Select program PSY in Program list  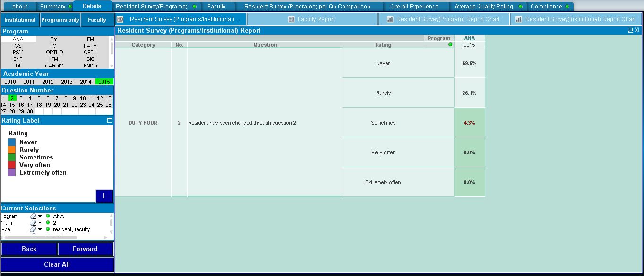(x=18, y=52)
